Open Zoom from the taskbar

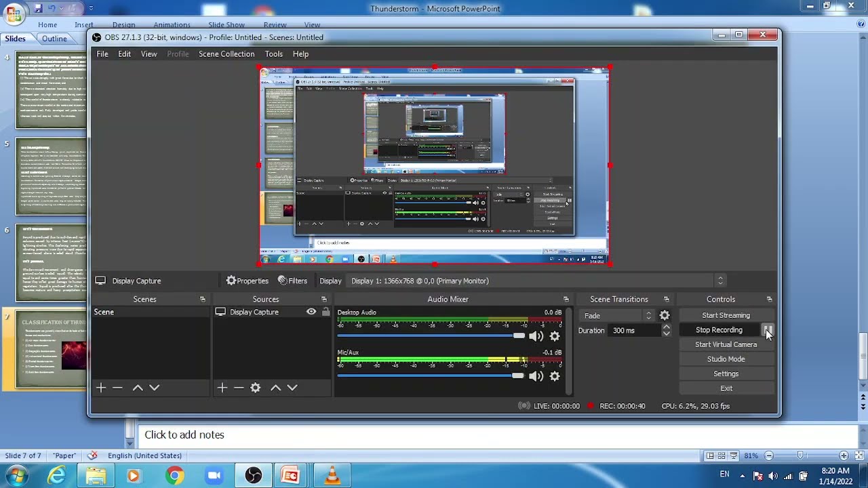pyautogui.click(x=214, y=476)
